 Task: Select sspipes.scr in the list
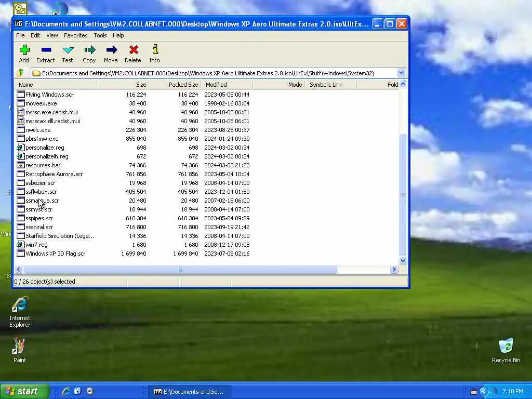39,218
